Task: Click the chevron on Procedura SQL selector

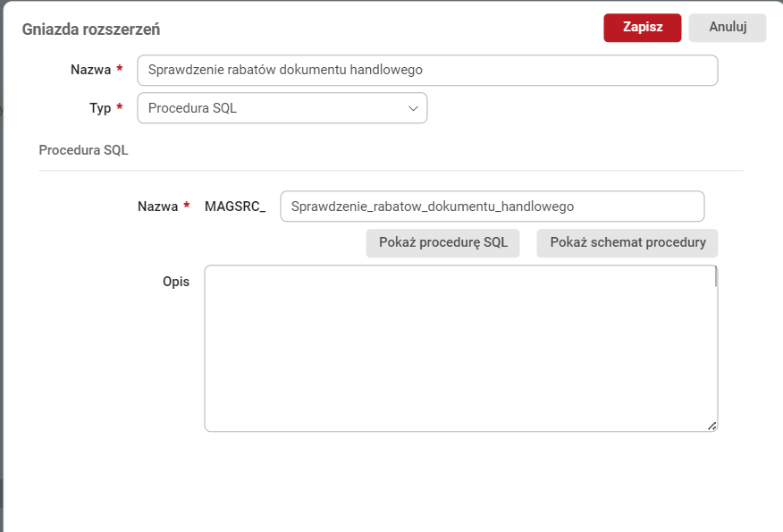Action: point(414,107)
